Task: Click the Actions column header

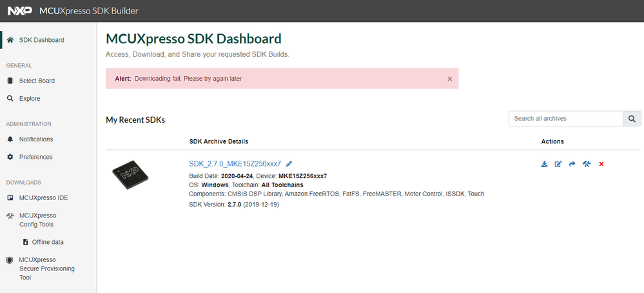Action: click(552, 141)
